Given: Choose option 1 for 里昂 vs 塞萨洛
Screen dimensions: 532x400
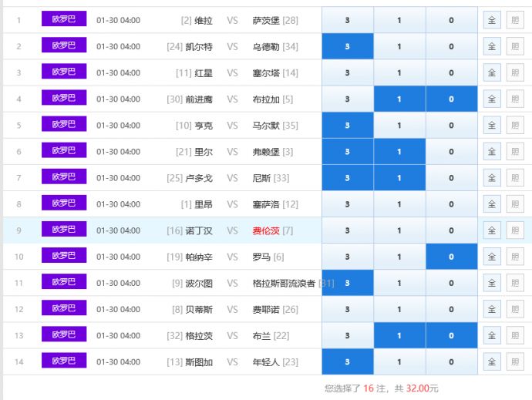Looking at the screenshot, I should click(x=399, y=204).
